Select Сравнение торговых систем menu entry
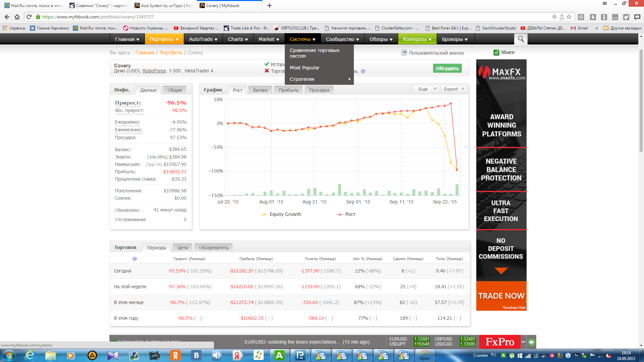 [319, 53]
